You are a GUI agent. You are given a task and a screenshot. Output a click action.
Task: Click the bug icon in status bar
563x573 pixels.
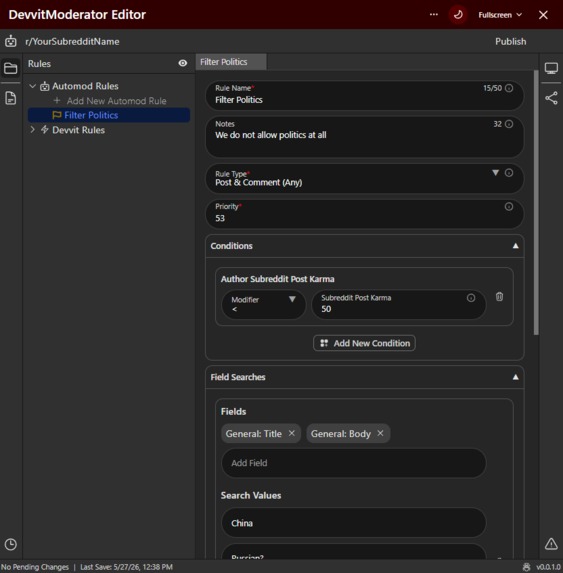(526, 567)
